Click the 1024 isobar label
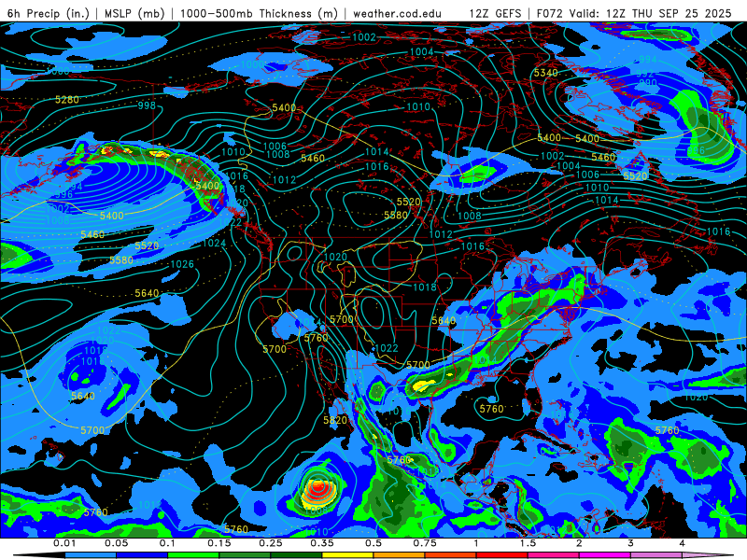 [x=214, y=244]
